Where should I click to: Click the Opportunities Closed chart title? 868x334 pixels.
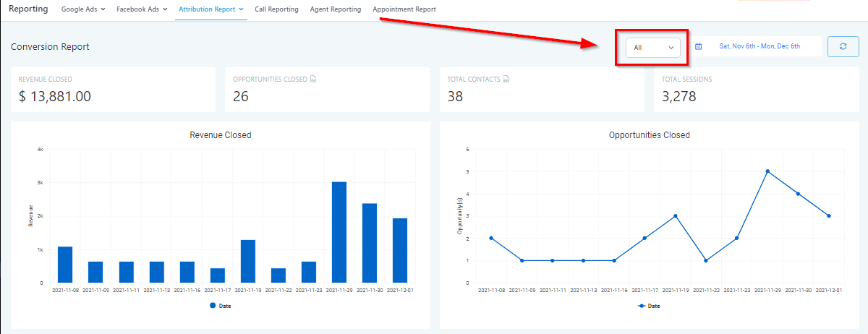point(650,135)
